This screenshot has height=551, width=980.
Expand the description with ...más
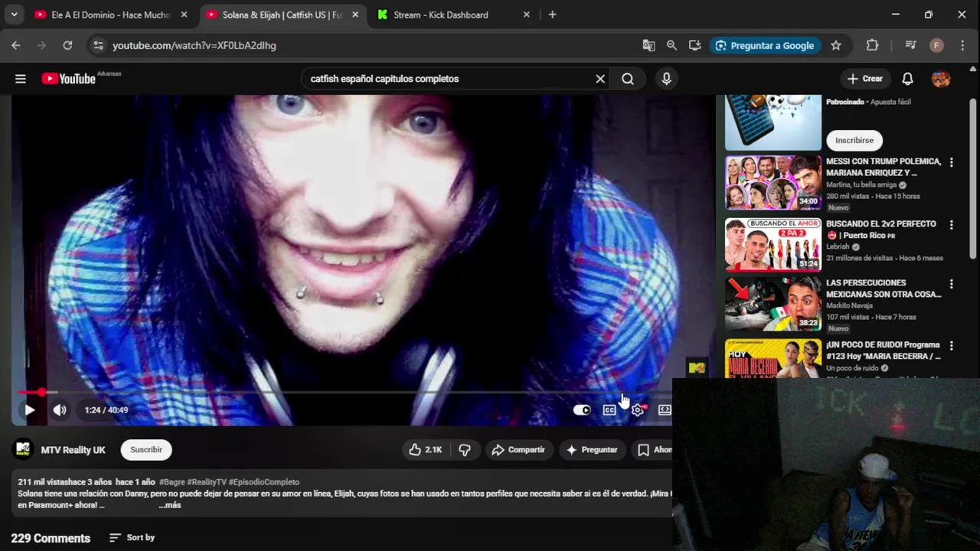(170, 505)
